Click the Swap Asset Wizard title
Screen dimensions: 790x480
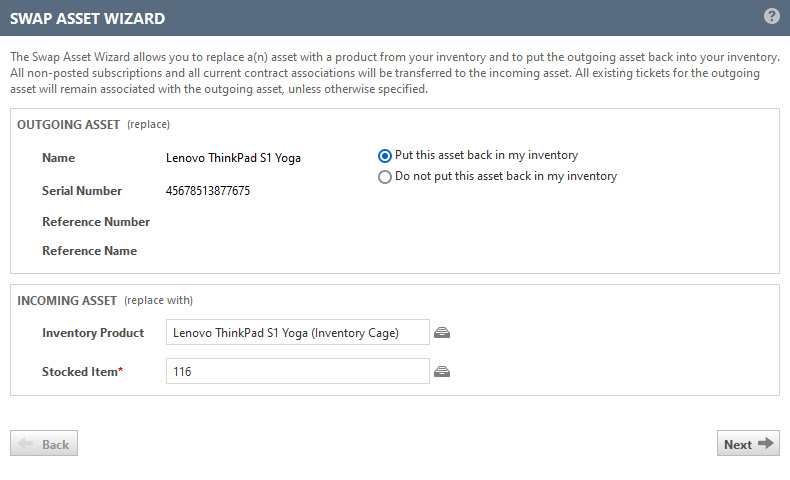tap(88, 18)
